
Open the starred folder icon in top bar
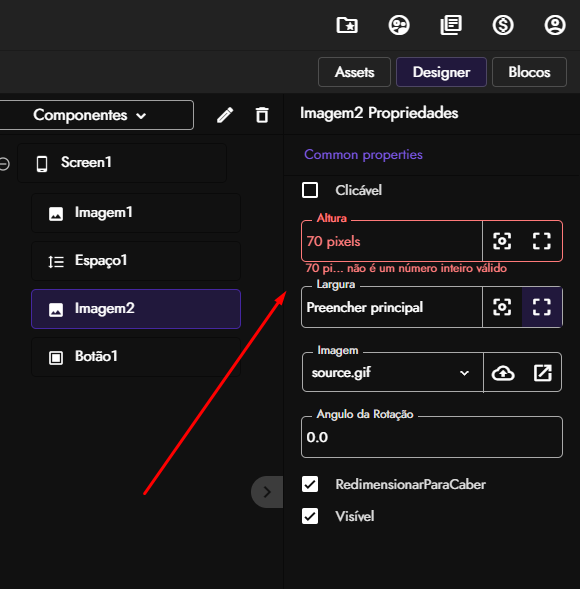347,25
